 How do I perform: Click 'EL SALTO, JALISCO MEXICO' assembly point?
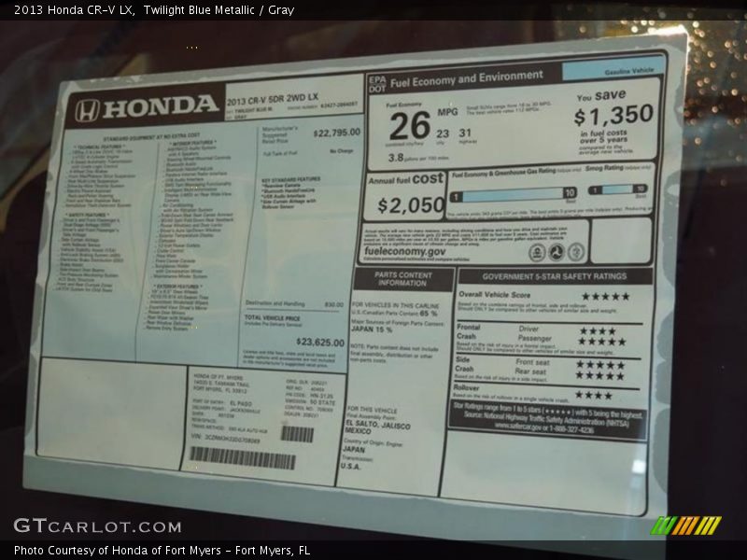(x=377, y=427)
